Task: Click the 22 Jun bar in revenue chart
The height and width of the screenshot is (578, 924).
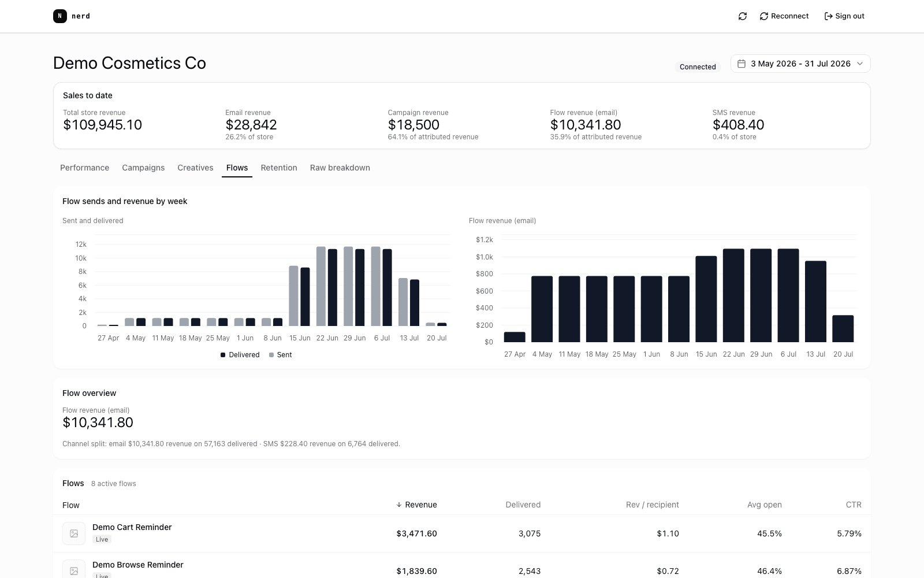Action: 733,295
